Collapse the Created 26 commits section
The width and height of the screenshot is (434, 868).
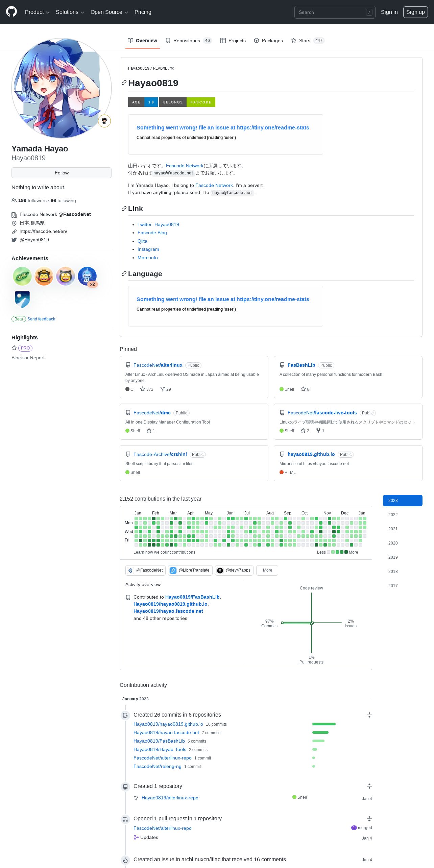click(x=369, y=715)
